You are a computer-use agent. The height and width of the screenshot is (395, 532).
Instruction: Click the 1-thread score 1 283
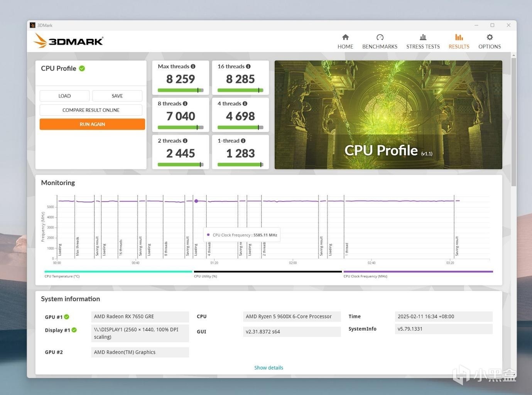pos(240,154)
